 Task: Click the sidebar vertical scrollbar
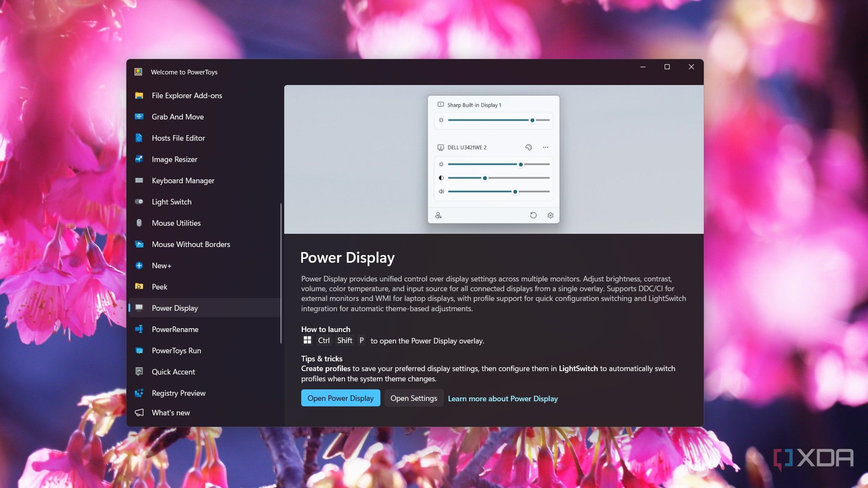281,273
